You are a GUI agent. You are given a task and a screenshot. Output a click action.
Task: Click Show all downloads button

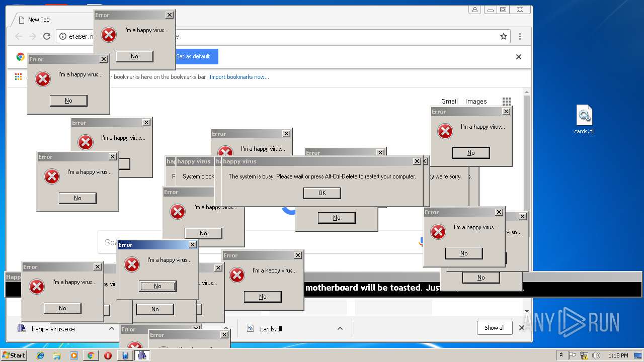495,328
